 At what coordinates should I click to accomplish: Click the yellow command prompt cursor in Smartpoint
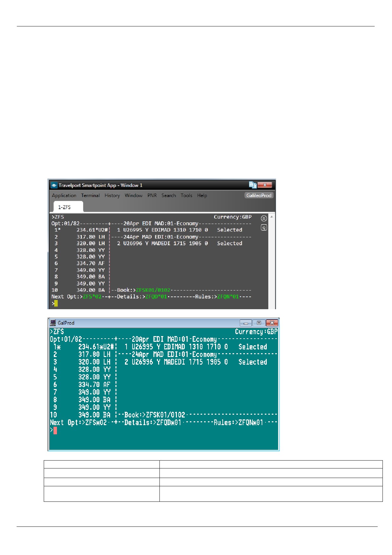pyautogui.click(x=56, y=303)
